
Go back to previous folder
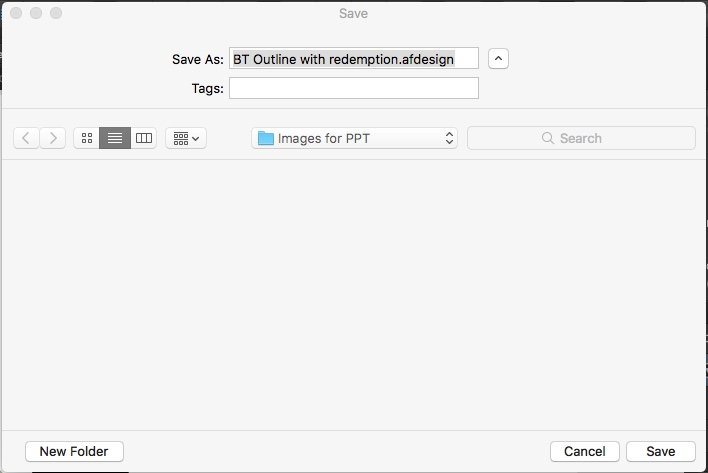click(26, 138)
